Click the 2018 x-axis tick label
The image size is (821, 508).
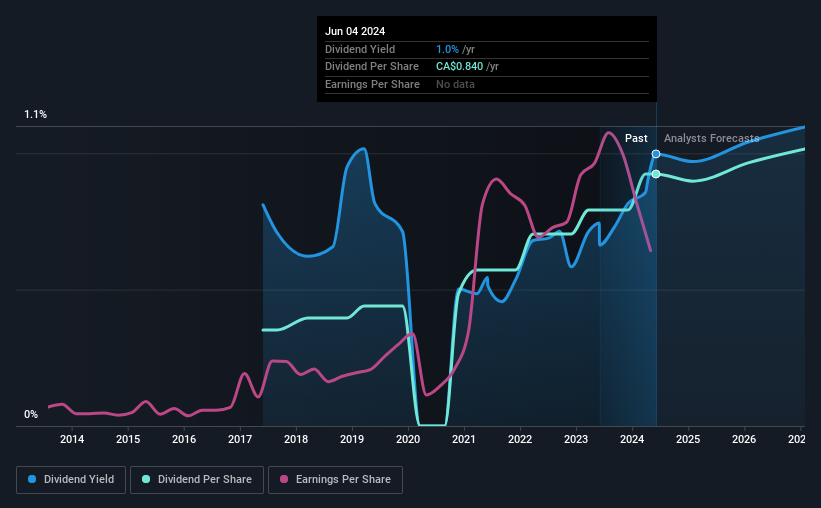pyautogui.click(x=296, y=439)
